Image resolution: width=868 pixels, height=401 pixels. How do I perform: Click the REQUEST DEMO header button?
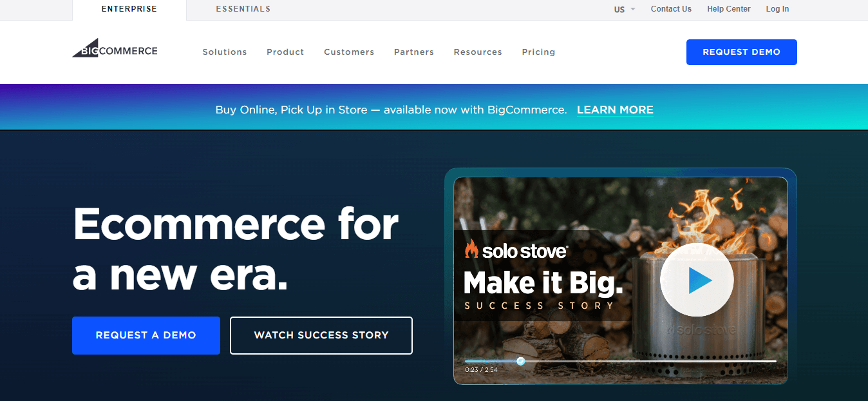[742, 52]
